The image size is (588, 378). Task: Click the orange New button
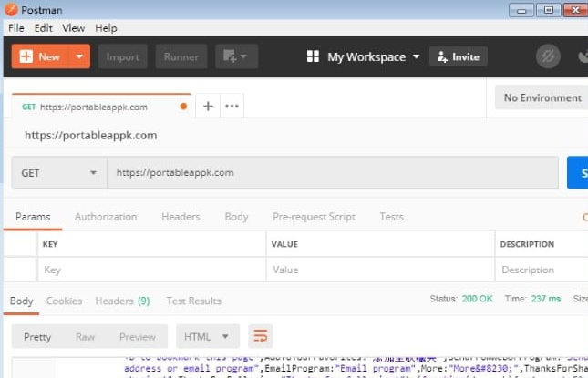coord(40,56)
